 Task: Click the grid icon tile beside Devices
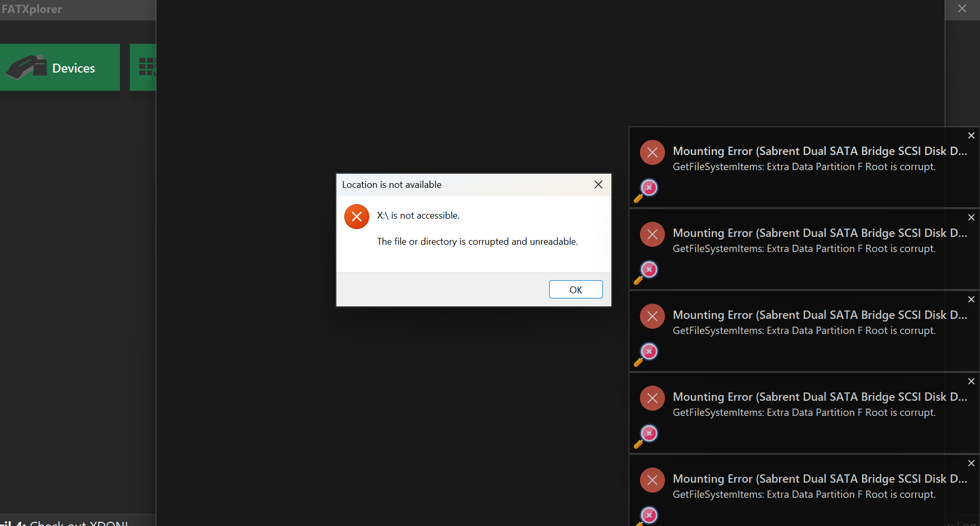pos(143,67)
